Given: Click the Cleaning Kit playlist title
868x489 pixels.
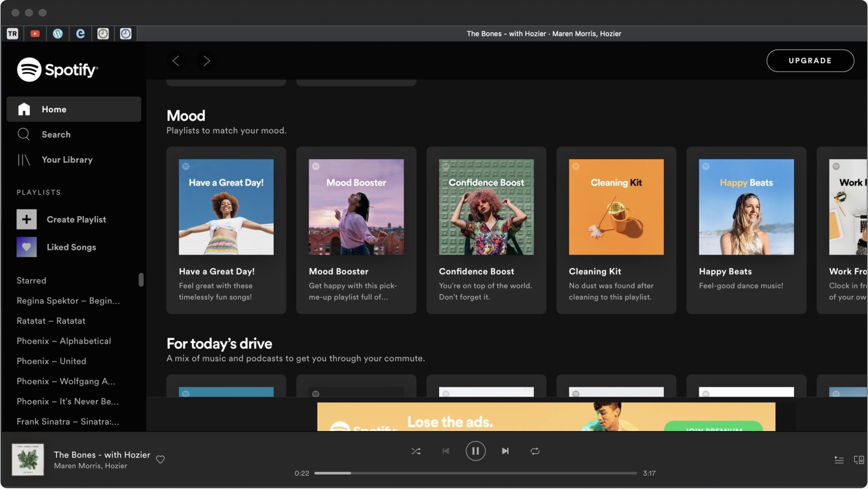Looking at the screenshot, I should pyautogui.click(x=595, y=271).
